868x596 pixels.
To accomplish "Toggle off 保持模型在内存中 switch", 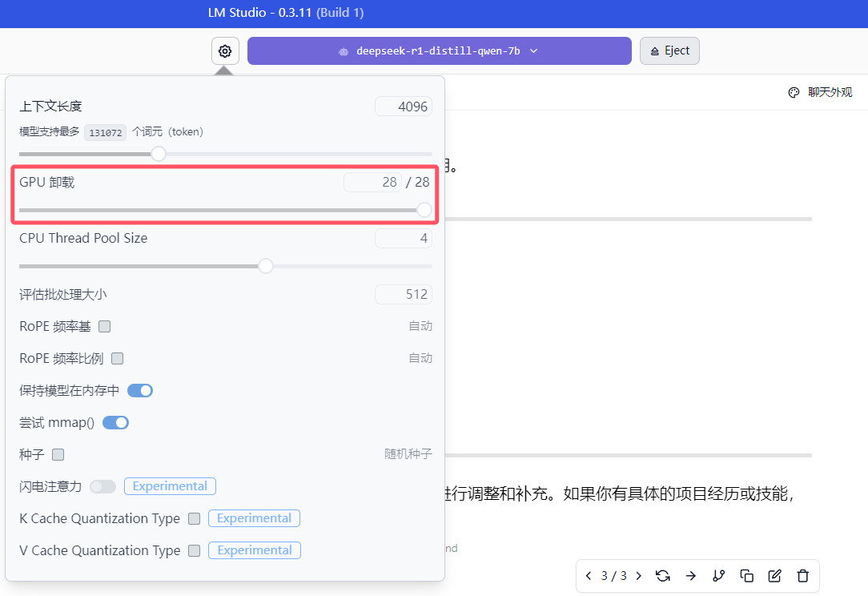I will click(140, 390).
